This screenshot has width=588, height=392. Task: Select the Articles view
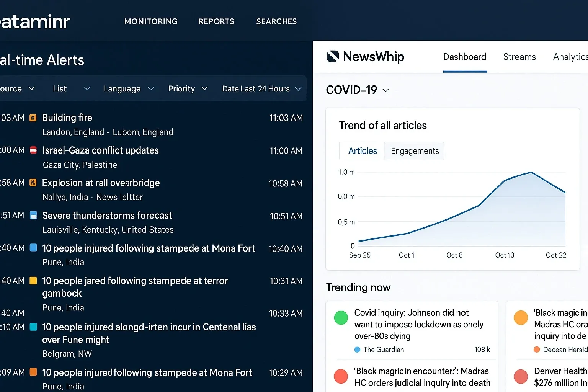click(x=361, y=151)
